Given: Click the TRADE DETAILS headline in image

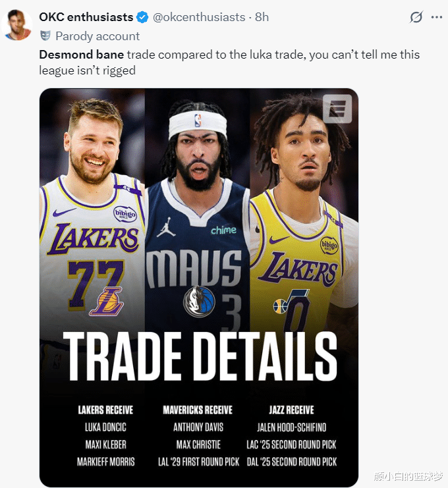Looking at the screenshot, I should tap(200, 357).
